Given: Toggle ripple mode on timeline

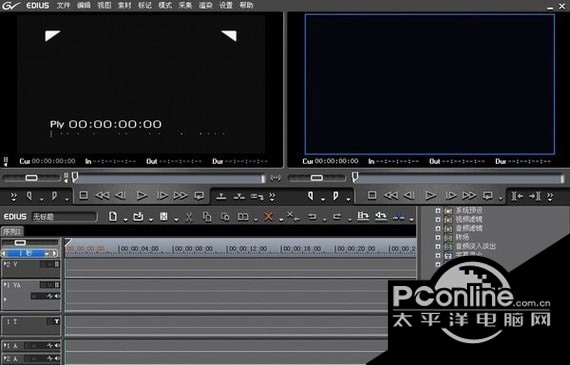Looking at the screenshot, I should [381, 217].
